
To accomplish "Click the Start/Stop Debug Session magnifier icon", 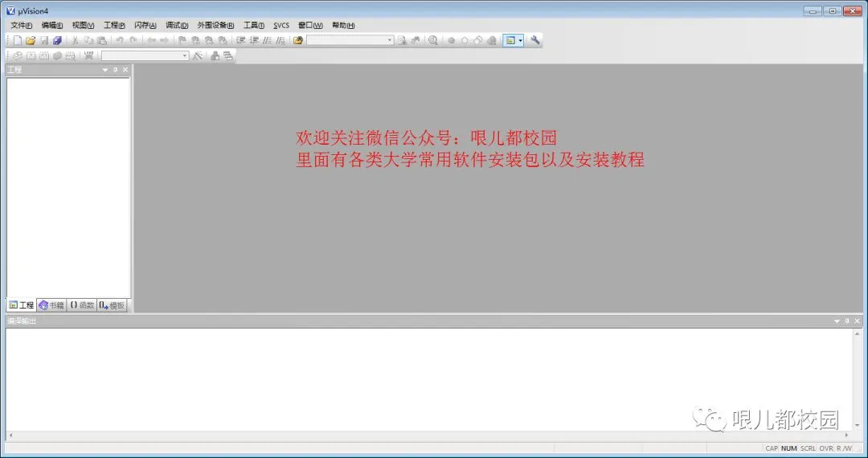I will pyautogui.click(x=433, y=40).
